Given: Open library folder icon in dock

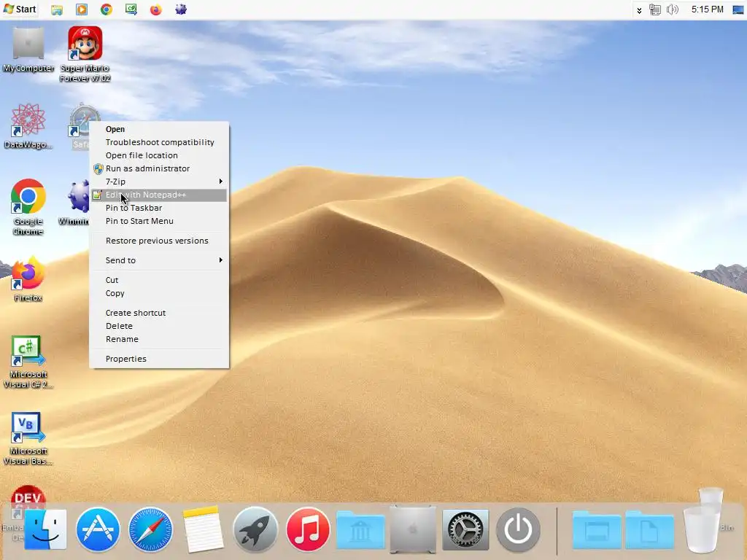Looking at the screenshot, I should 360,530.
